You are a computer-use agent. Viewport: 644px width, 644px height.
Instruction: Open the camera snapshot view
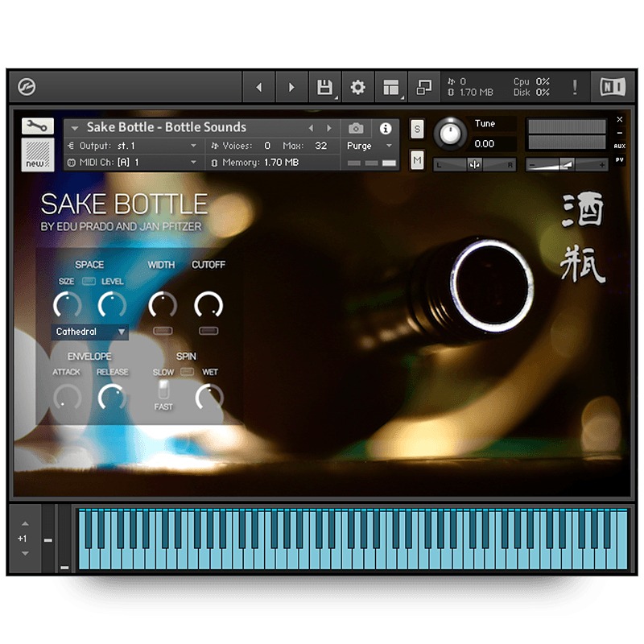[356, 129]
